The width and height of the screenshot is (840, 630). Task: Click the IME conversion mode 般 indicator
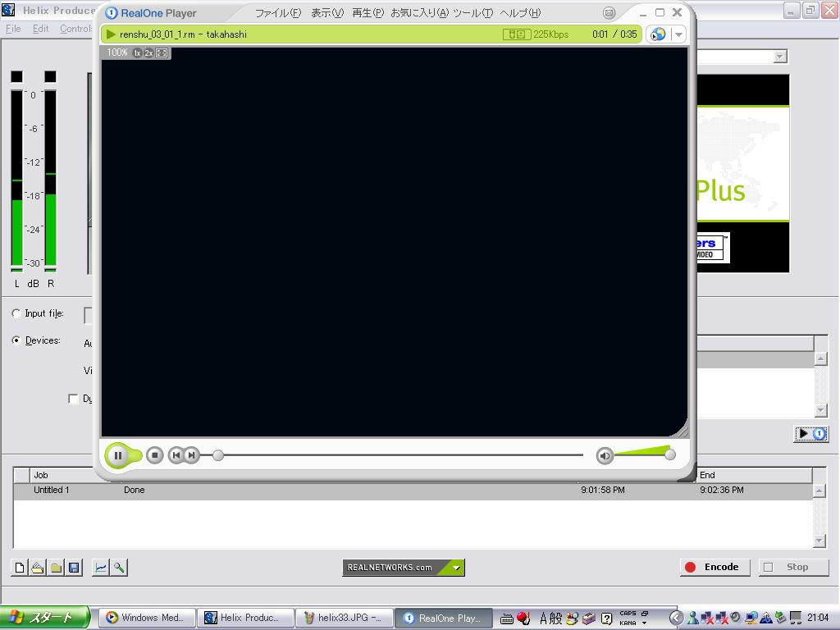[x=556, y=619]
